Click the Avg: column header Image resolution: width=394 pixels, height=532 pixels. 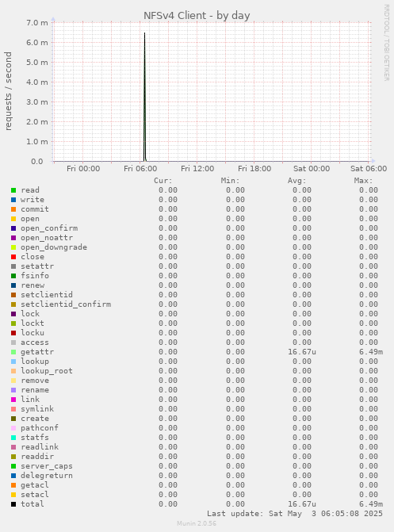click(297, 181)
